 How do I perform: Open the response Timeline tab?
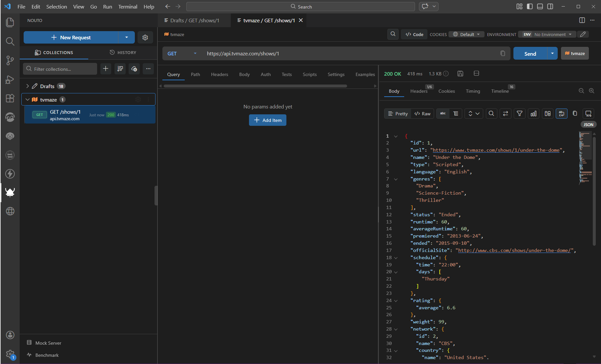pos(500,91)
